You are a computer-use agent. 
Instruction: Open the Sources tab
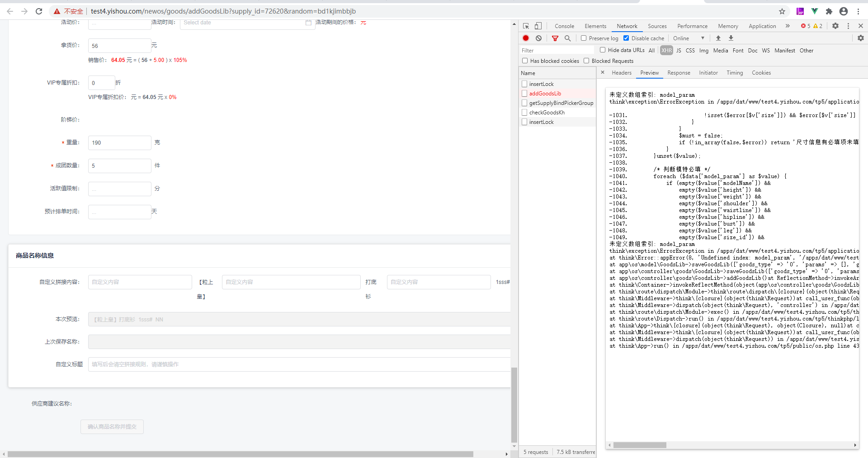tap(657, 26)
